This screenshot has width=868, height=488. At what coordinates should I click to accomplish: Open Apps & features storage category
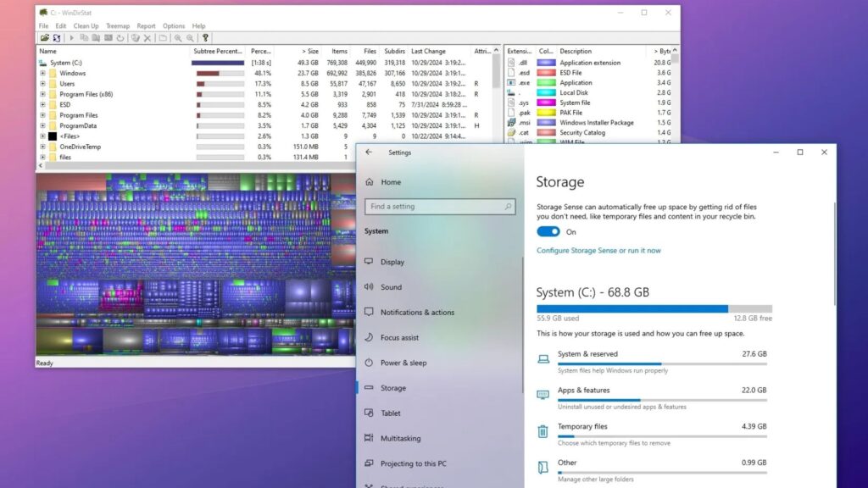(584, 391)
